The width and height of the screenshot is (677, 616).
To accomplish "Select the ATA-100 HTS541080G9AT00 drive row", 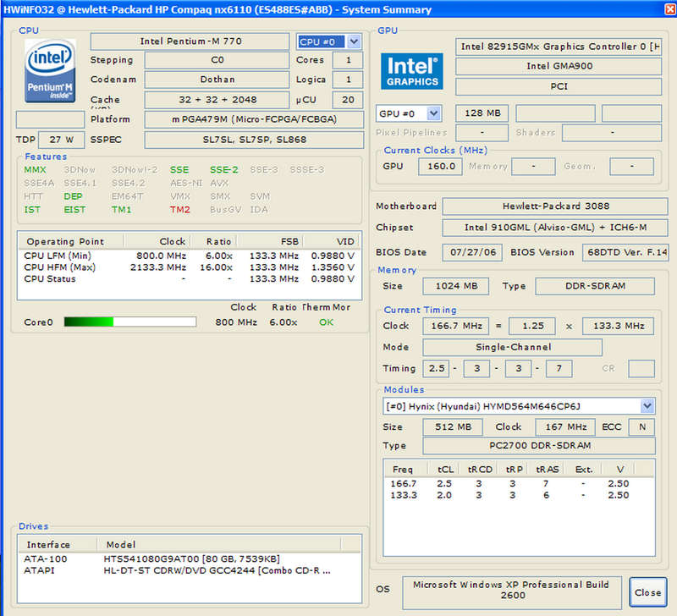I will coord(189,558).
